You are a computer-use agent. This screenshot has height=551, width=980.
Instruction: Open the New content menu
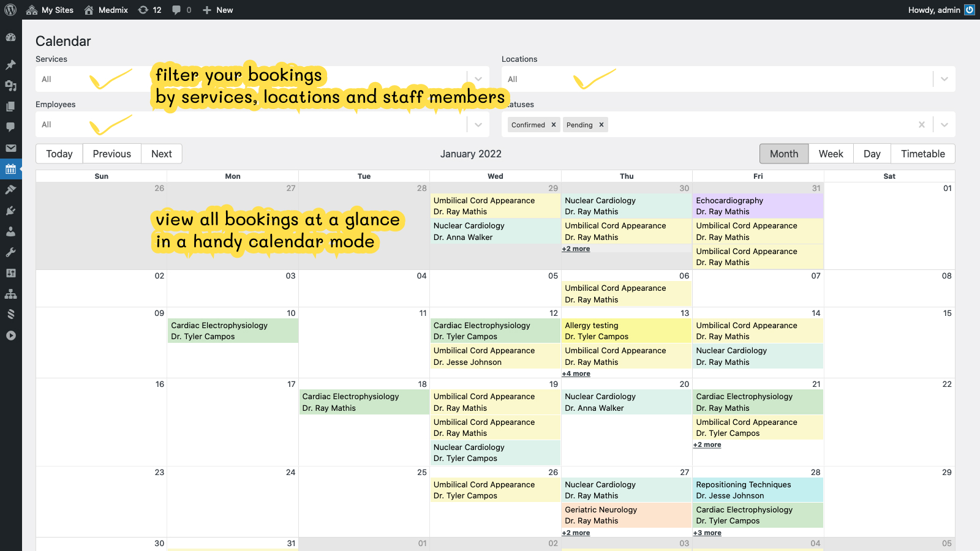[x=217, y=10]
